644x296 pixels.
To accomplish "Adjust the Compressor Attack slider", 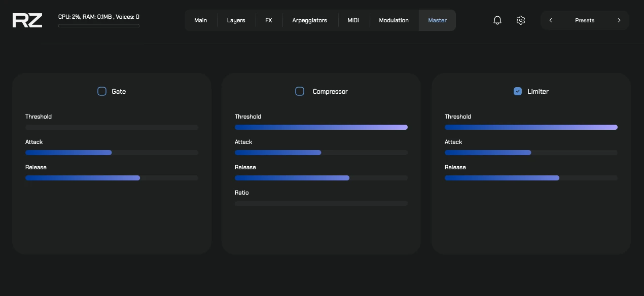I will tap(321, 153).
